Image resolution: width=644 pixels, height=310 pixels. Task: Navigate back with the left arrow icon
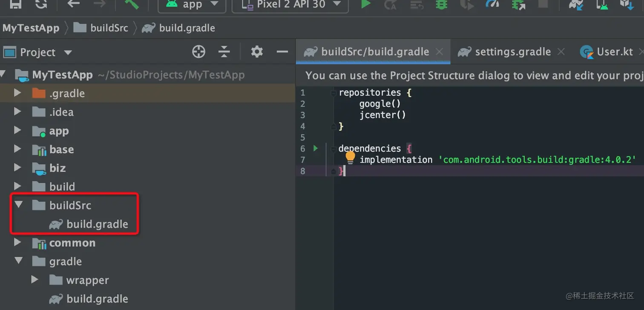tap(74, 4)
